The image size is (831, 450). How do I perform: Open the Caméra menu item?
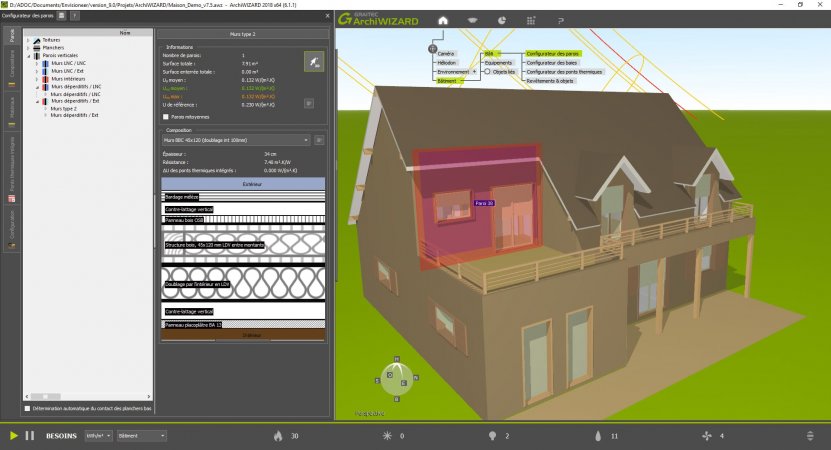point(445,54)
